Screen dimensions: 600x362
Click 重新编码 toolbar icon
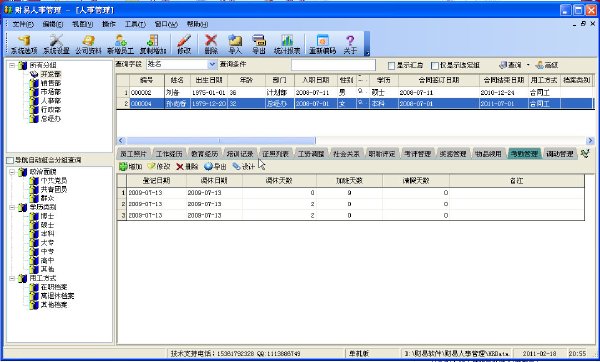[x=323, y=44]
